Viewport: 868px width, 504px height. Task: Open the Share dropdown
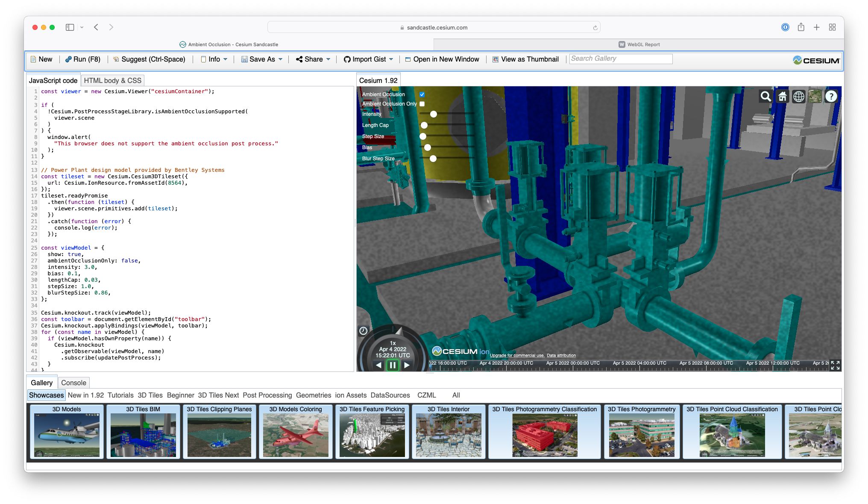313,59
